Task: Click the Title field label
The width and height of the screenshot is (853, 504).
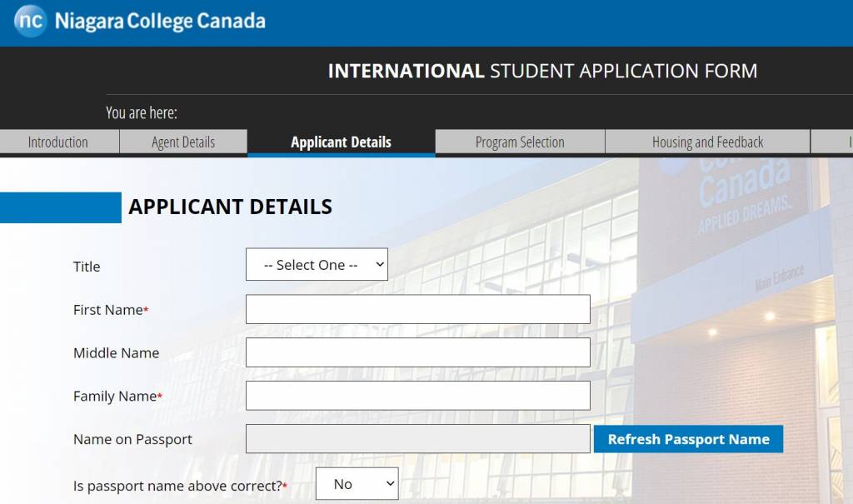Action: 87,267
